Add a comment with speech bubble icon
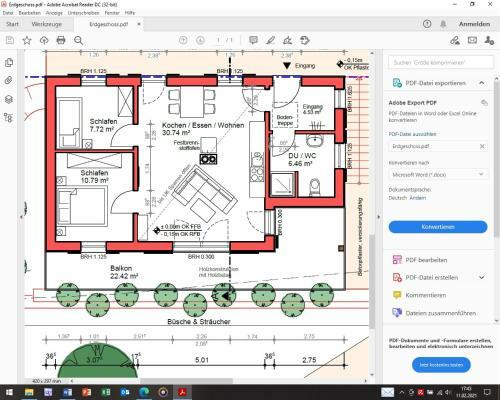Viewport: 500px width, 400px height. (253, 40)
